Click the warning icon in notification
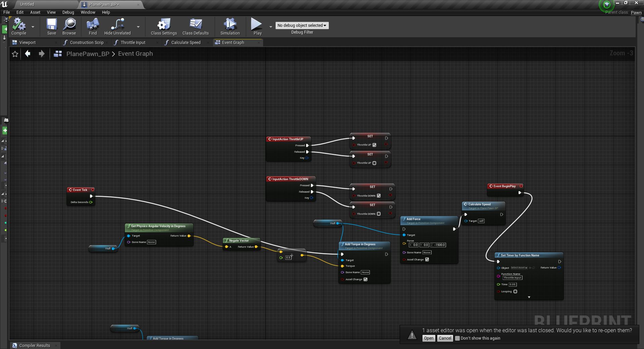This screenshot has width=644, height=349. point(412,335)
